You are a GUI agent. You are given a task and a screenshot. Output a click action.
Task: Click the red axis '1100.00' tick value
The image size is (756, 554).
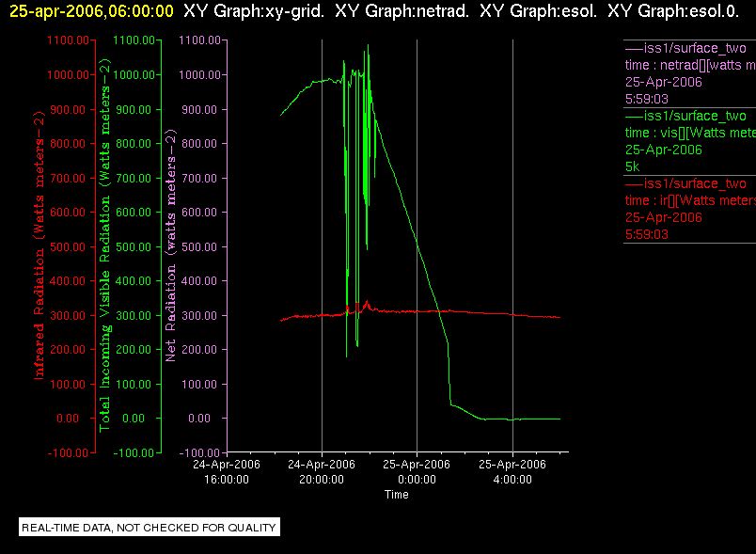click(68, 40)
